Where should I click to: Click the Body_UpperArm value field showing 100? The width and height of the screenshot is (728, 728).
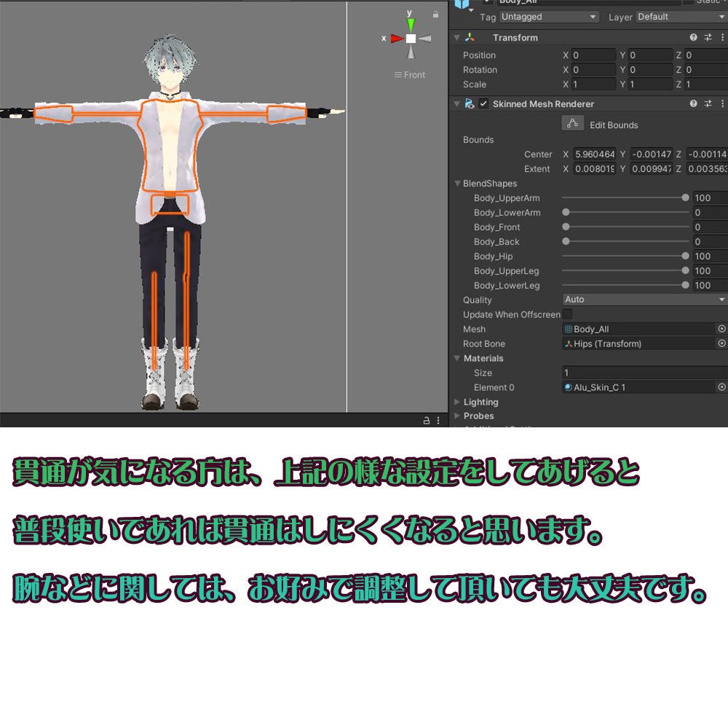coord(710,198)
